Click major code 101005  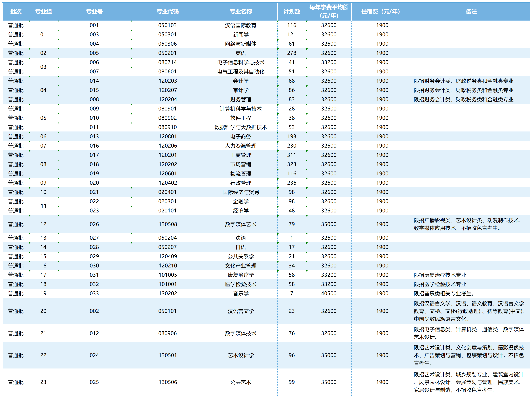pyautogui.click(x=168, y=275)
